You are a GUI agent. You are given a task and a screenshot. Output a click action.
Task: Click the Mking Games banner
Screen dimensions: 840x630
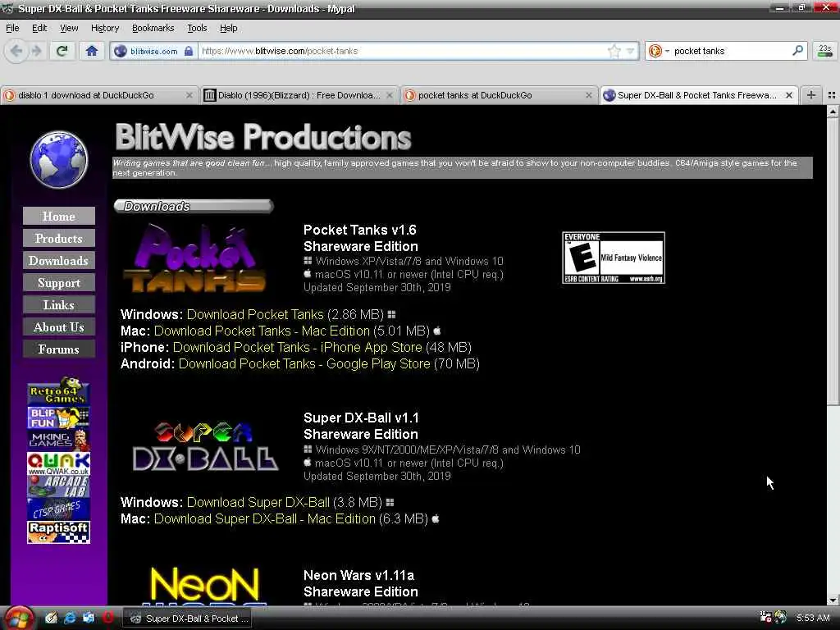[x=58, y=440]
